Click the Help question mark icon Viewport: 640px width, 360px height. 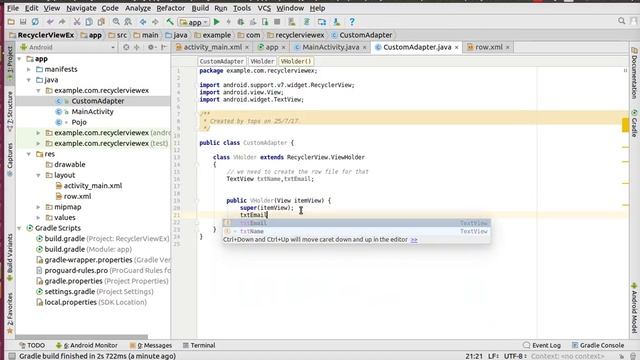pyautogui.click(x=352, y=22)
